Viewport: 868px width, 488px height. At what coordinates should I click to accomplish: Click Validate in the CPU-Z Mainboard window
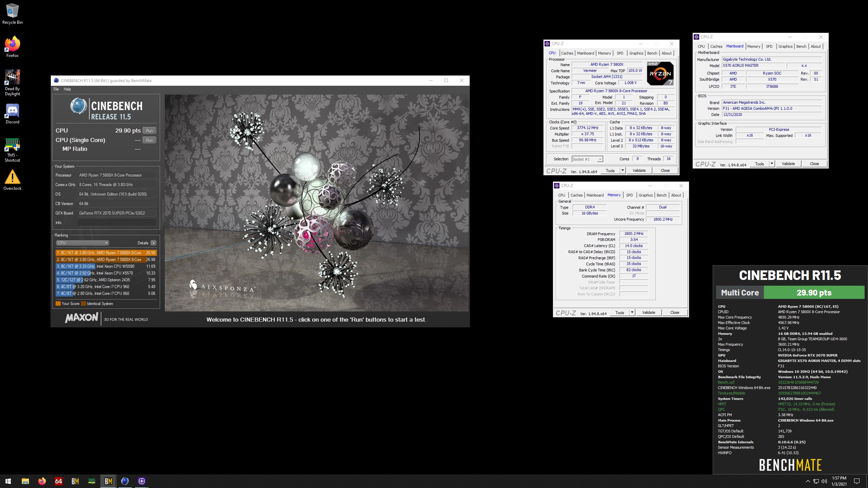[788, 164]
